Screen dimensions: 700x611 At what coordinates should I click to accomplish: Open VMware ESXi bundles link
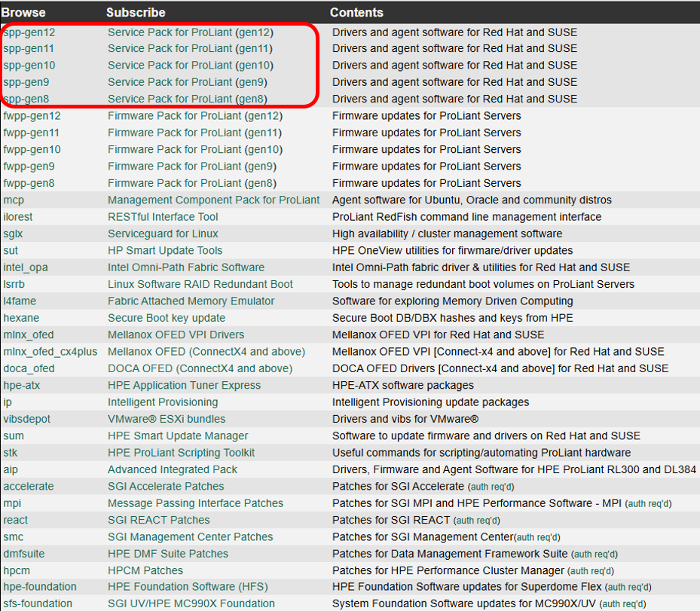(x=167, y=420)
